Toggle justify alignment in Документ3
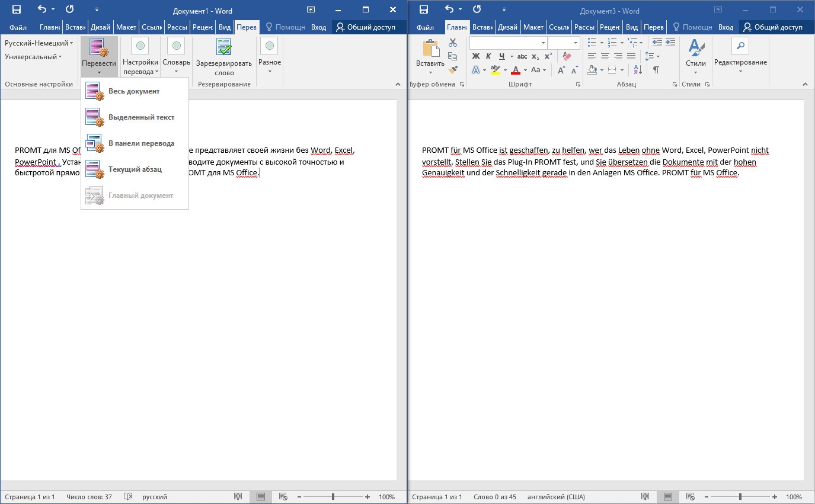This screenshot has width=815, height=504. (x=631, y=56)
